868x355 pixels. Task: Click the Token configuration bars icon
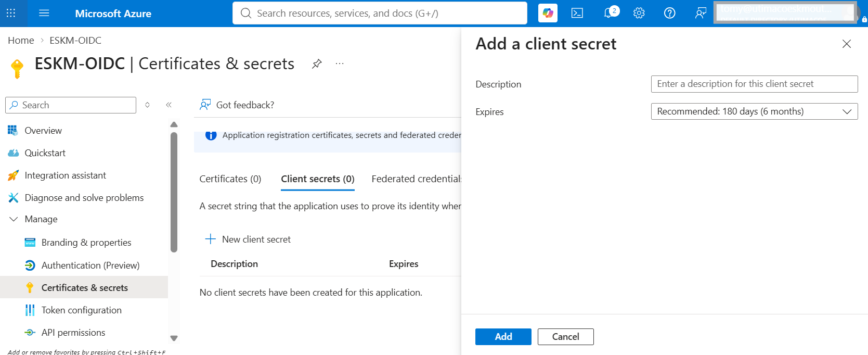(30, 310)
